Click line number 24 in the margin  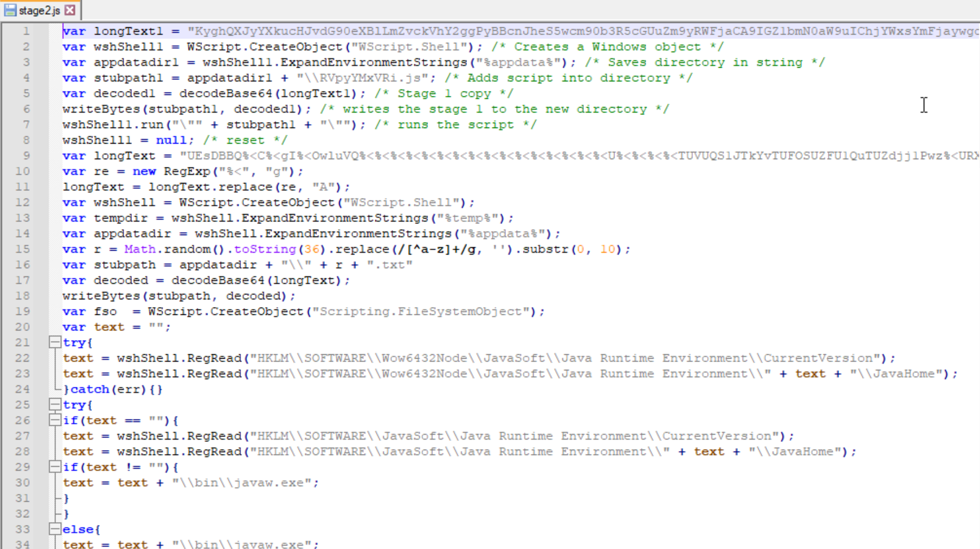pyautogui.click(x=23, y=389)
